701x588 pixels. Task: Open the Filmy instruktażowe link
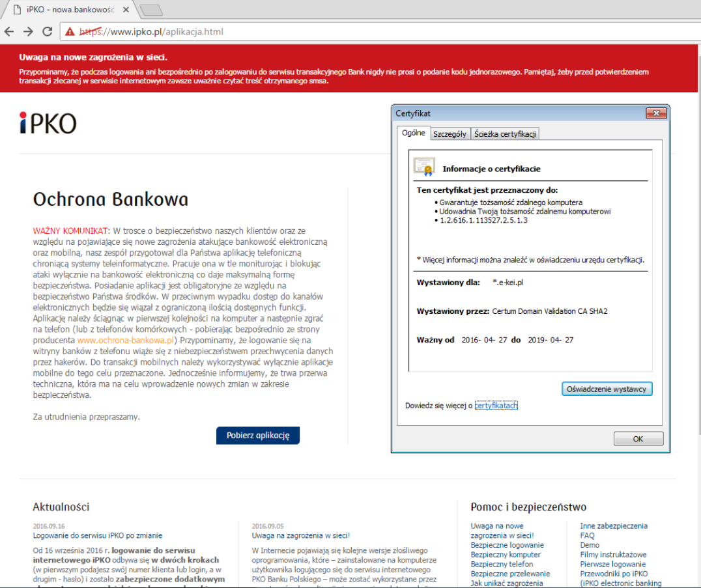coord(614,555)
